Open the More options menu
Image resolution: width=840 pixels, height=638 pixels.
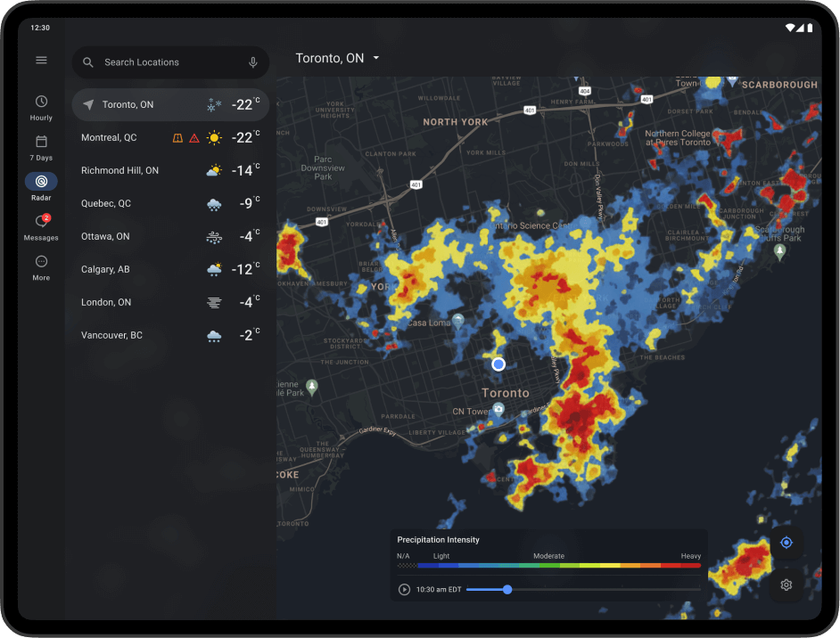click(41, 266)
